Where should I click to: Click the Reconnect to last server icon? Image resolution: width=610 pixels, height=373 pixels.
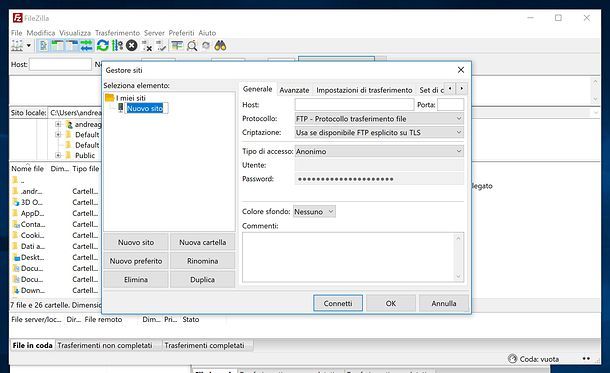161,46
